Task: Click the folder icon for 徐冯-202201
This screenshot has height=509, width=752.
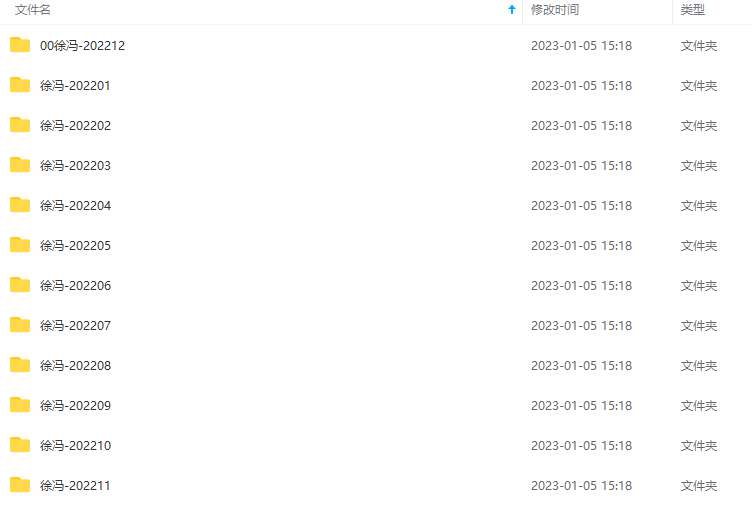Action: click(x=20, y=84)
